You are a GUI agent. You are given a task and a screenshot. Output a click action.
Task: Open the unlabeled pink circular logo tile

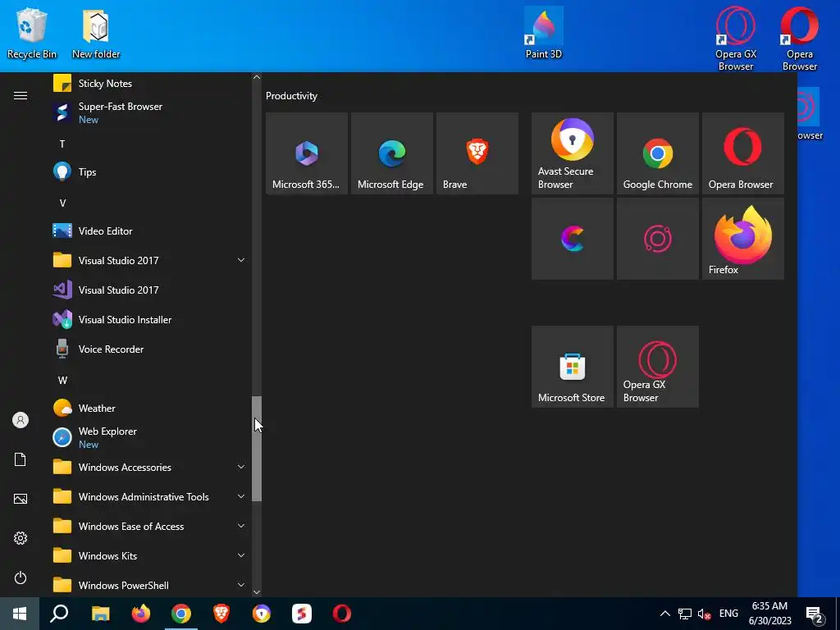pyautogui.click(x=658, y=239)
